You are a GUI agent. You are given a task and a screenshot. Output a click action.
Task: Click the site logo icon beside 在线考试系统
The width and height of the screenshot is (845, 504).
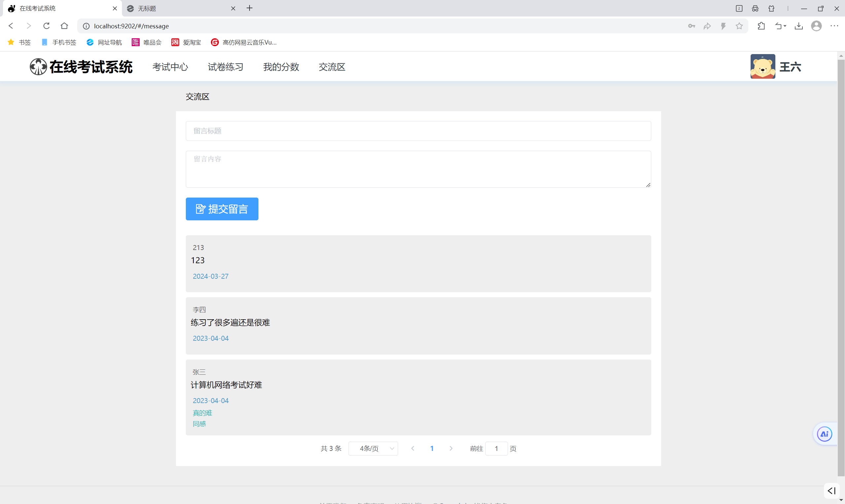click(38, 67)
